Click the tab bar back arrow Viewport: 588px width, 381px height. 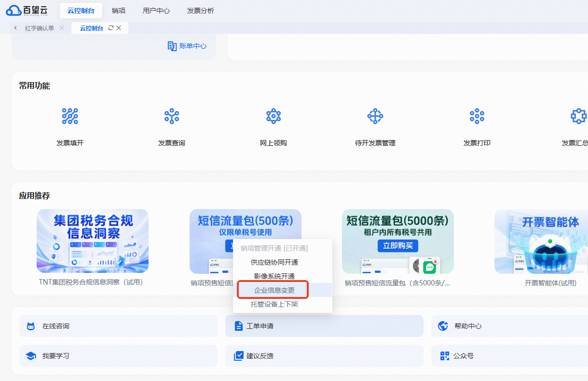[15, 28]
